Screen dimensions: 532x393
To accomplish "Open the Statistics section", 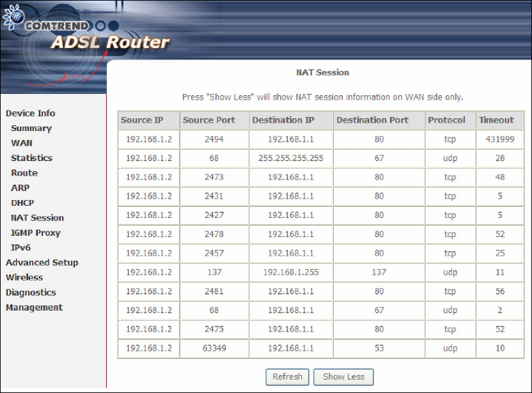I will [x=31, y=158].
